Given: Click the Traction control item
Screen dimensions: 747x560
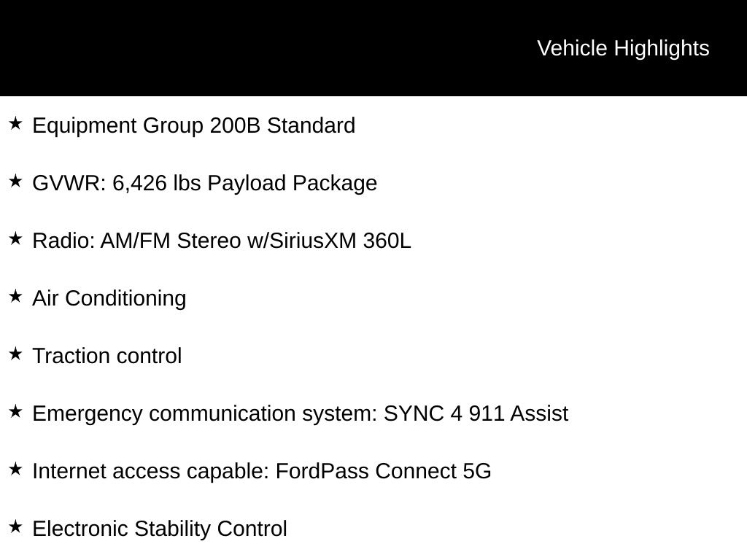Looking at the screenshot, I should (x=107, y=356).
